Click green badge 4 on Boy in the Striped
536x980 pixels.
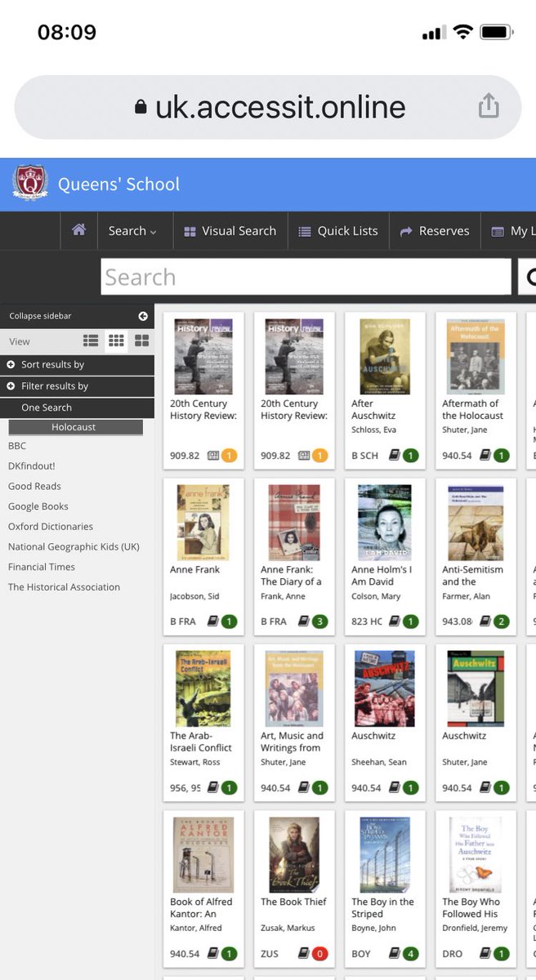pos(411,954)
